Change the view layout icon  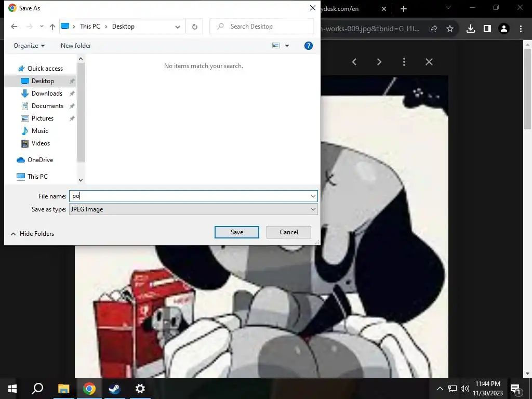[x=276, y=46]
